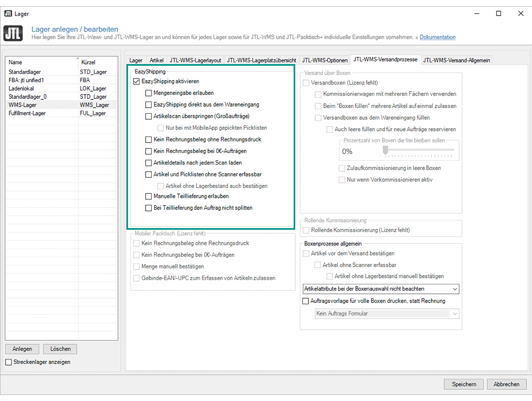Click the Prozentzahl von Boxen slider
532x401 pixels.
[x=422, y=150]
